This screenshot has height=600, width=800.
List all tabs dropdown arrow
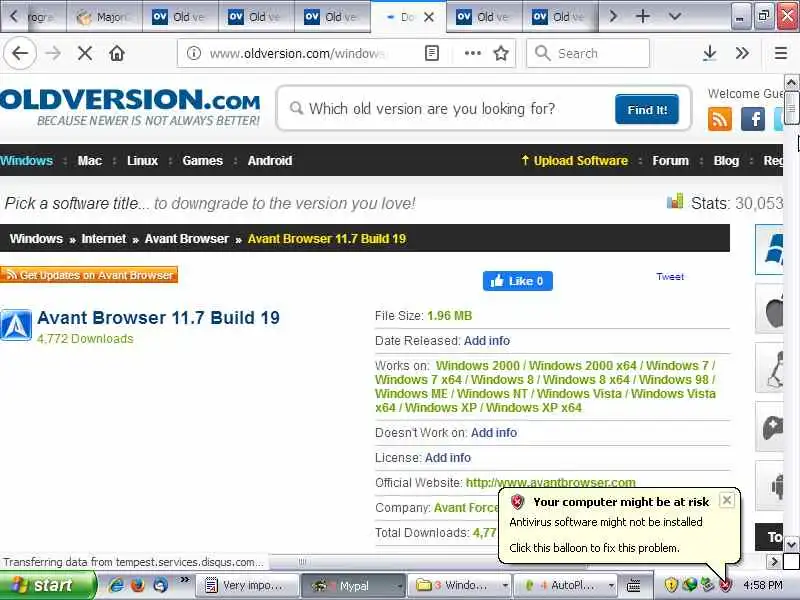point(674,16)
